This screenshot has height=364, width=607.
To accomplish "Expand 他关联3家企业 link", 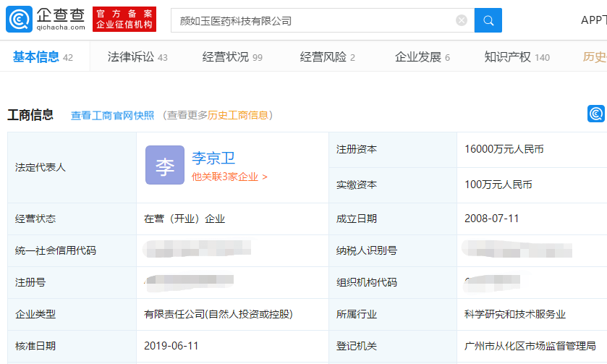I will click(x=229, y=177).
